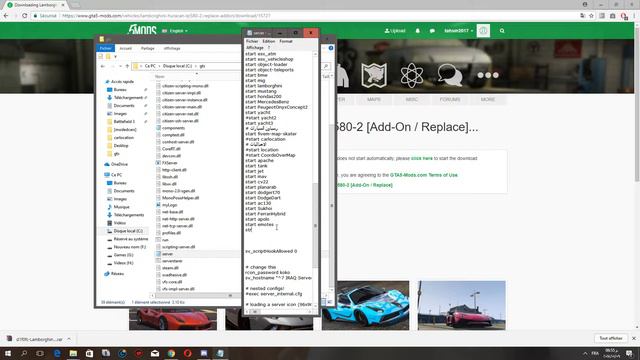Screen dimensions: 640x360
Task: Expand the user account dropdown in header
Action: click(x=459, y=31)
